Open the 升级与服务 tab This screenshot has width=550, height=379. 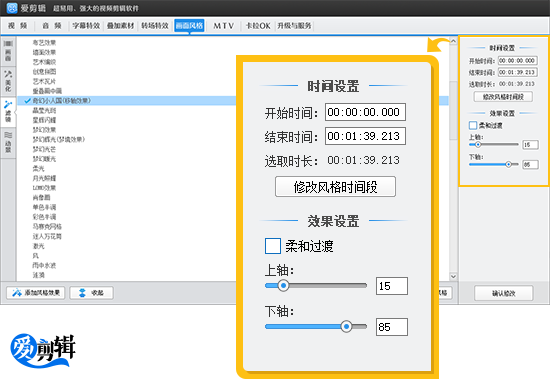pos(294,26)
